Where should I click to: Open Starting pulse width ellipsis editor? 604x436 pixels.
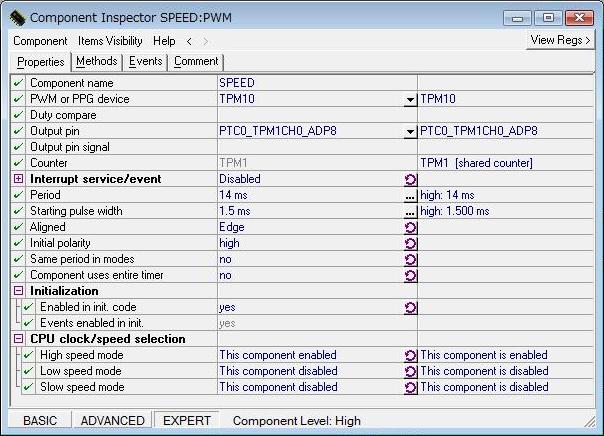click(x=410, y=211)
